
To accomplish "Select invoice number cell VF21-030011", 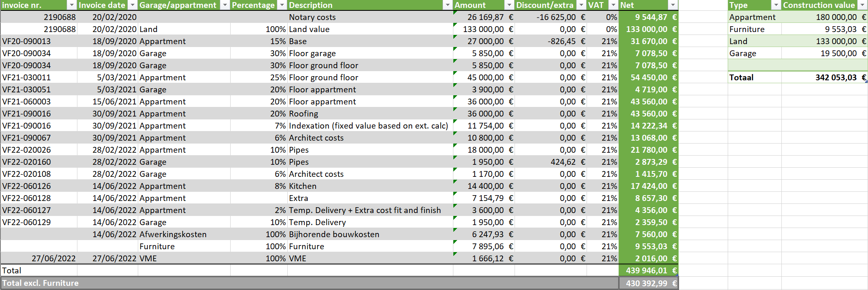I will tap(39, 77).
